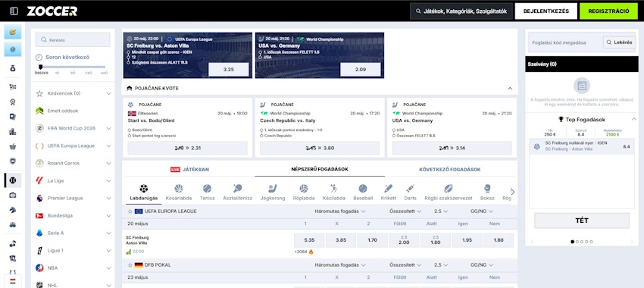This screenshot has height=288, width=644.
Task: Click the Soron következő time slider handle
Action: pyautogui.click(x=40, y=67)
